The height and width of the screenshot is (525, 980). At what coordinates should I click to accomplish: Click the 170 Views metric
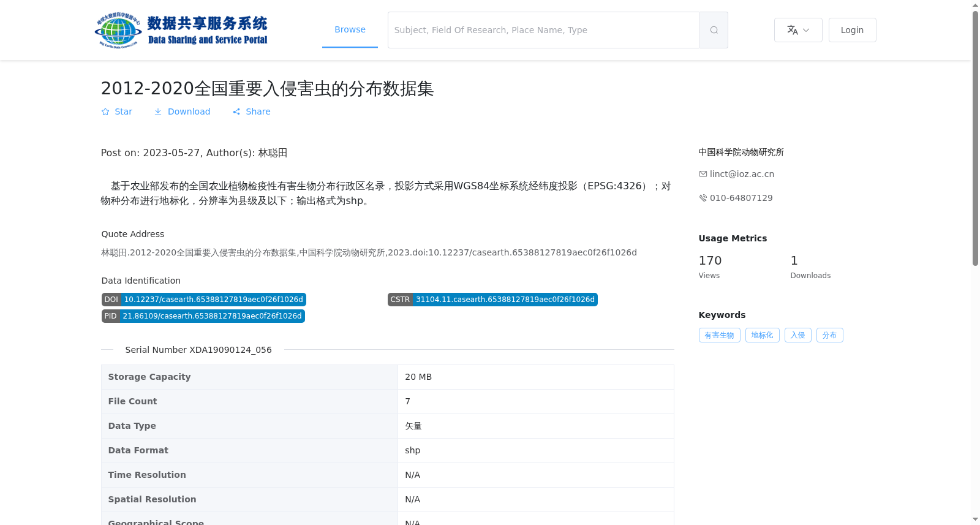tap(710, 267)
